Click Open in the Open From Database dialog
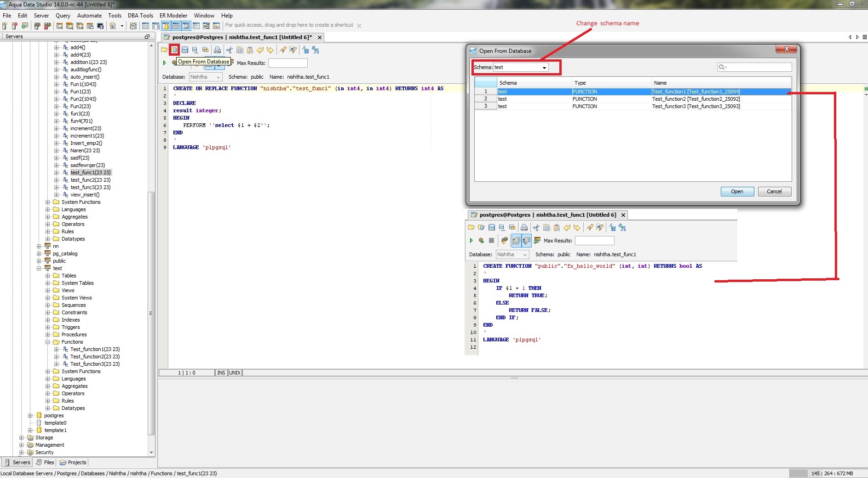 coord(737,191)
